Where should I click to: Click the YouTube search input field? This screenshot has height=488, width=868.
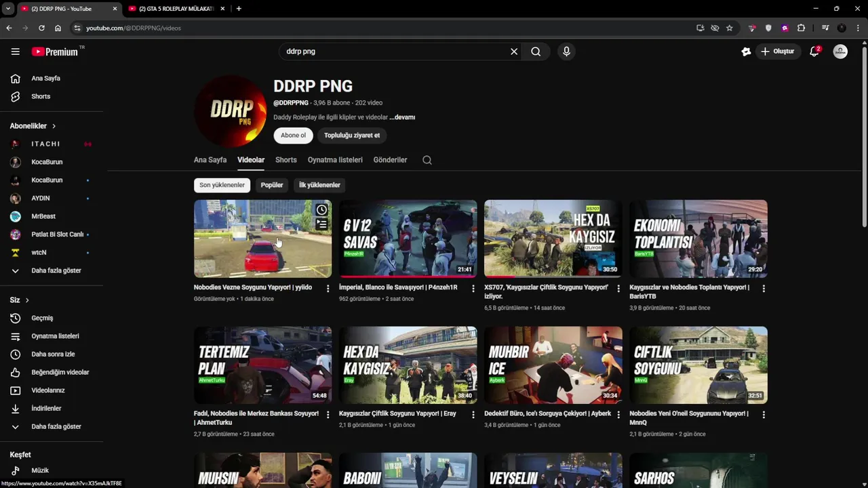point(395,52)
